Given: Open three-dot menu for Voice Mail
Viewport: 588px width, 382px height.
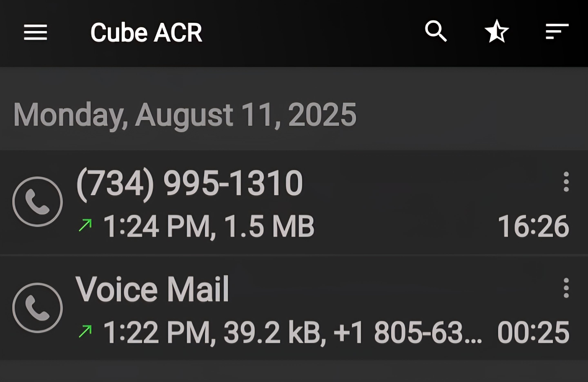Looking at the screenshot, I should 566,288.
